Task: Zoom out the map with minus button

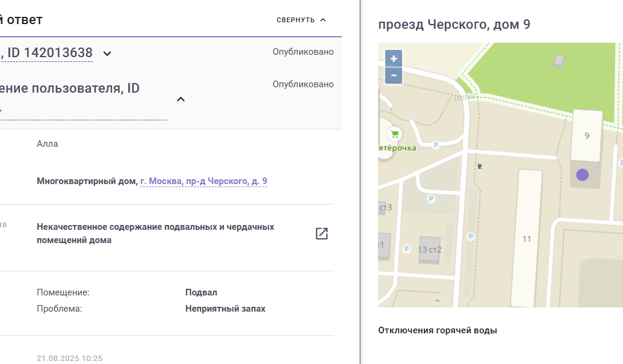Action: [x=394, y=75]
